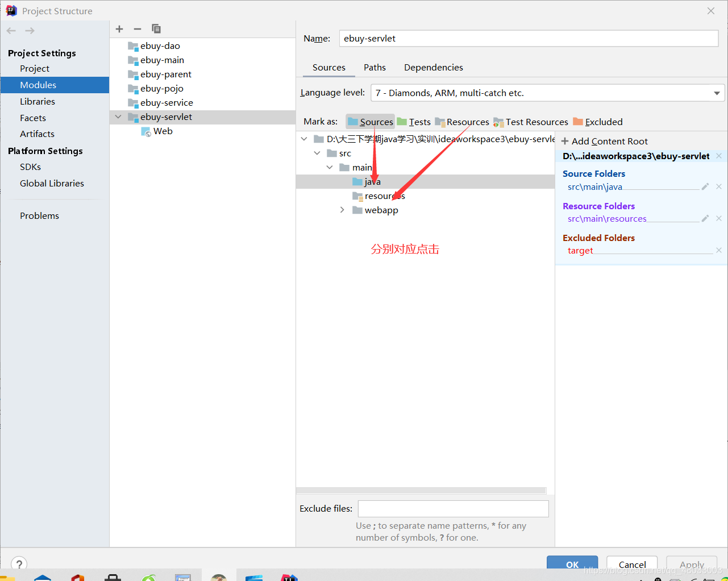Open IntelliJ IDEA icon in taskbar

point(289,578)
